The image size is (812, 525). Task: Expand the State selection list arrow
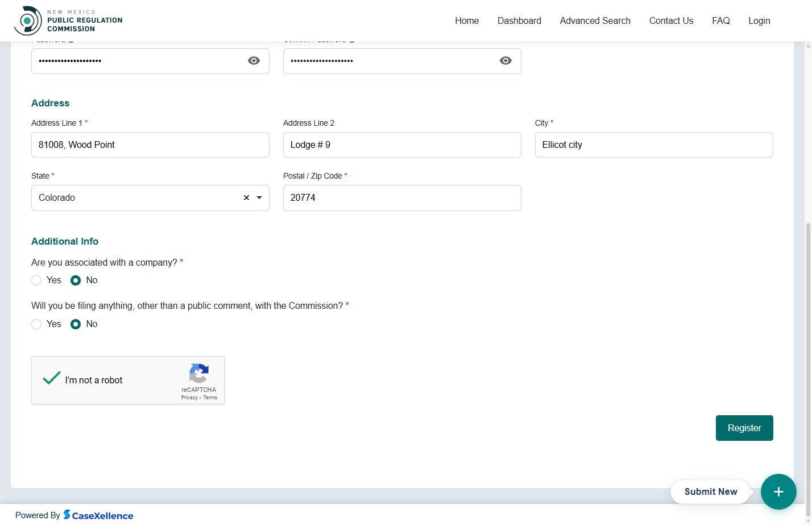(259, 197)
